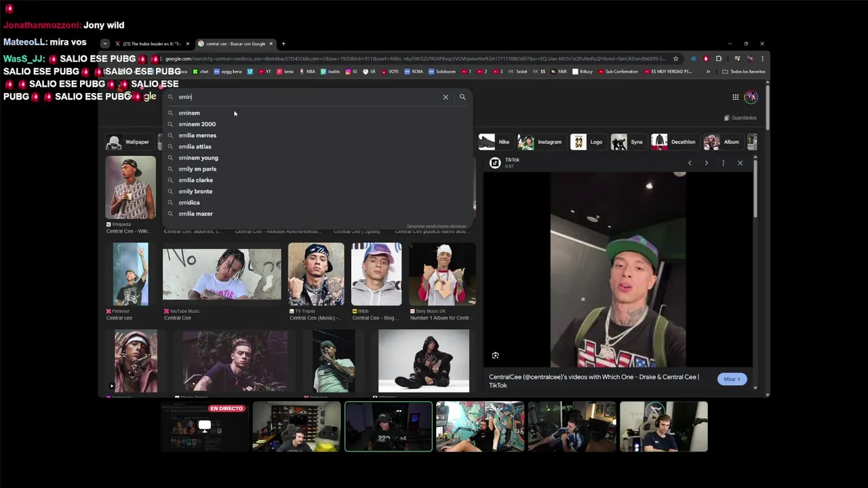Open Todos los favoritos bookmarks folder
868x488 pixels.
coord(744,71)
